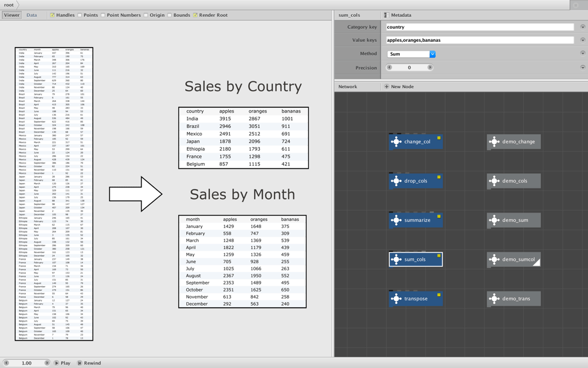Screen dimensions: 588x368
Task: Open the Metadata panel for sum_cols
Action: coord(398,15)
